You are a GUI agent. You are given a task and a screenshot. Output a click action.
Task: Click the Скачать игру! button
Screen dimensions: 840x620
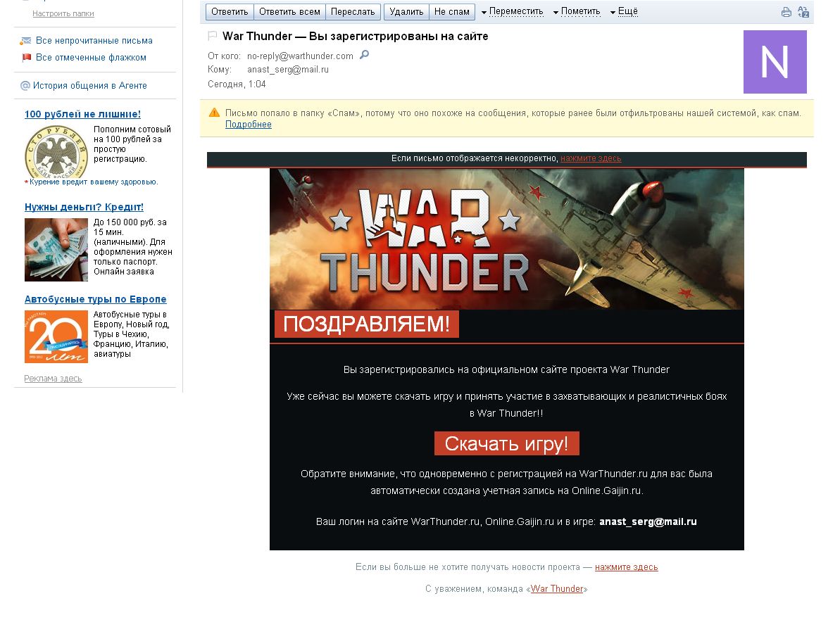(x=507, y=443)
